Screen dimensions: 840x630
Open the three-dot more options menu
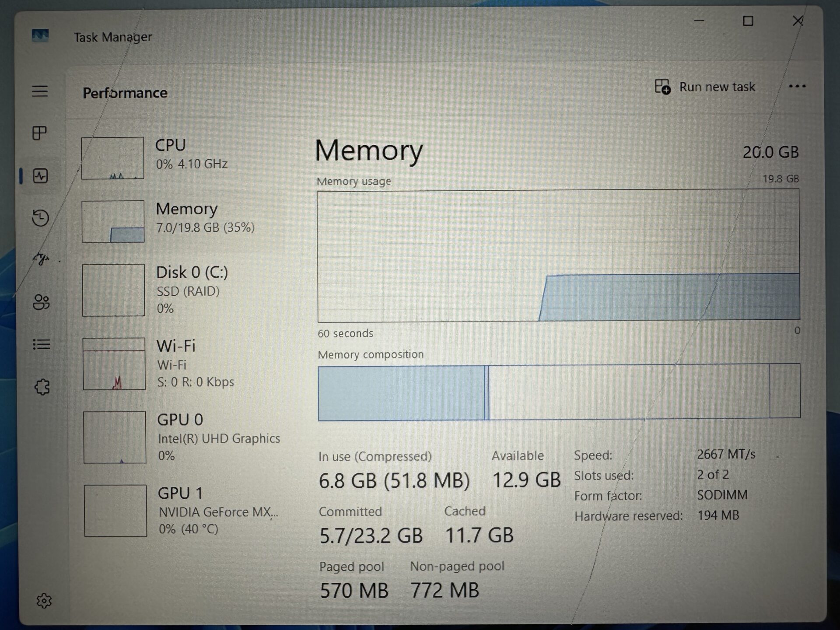797,86
